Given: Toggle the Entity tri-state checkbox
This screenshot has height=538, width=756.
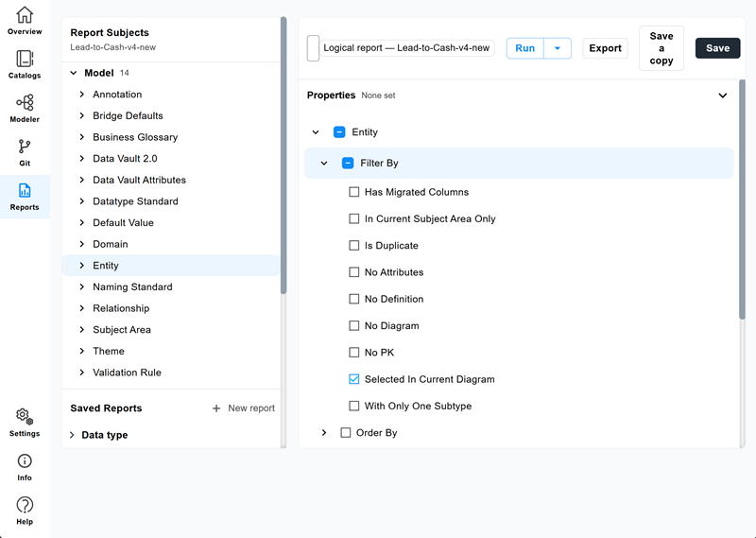Looking at the screenshot, I should [339, 132].
